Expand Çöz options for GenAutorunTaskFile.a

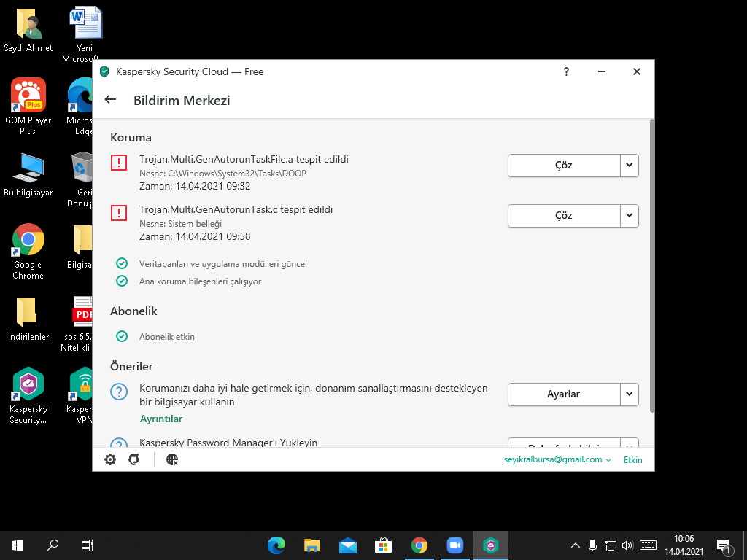[x=630, y=166]
